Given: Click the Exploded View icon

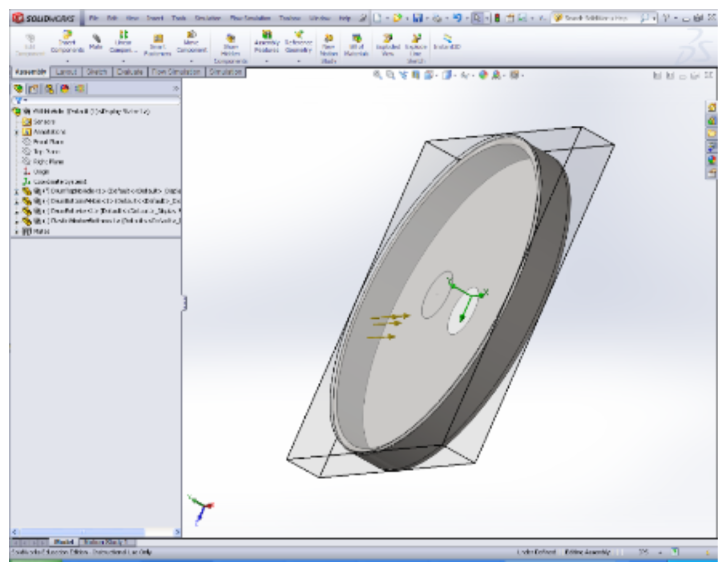Looking at the screenshot, I should click(388, 43).
